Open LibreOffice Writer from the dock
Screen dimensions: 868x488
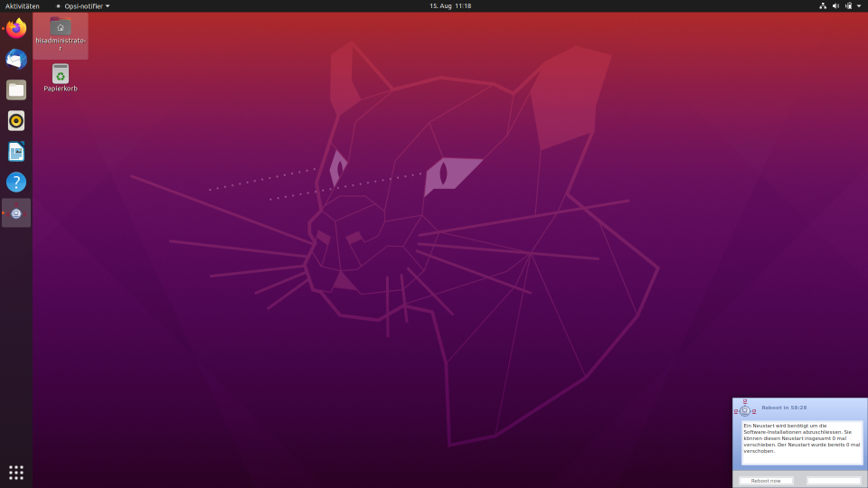pos(16,152)
